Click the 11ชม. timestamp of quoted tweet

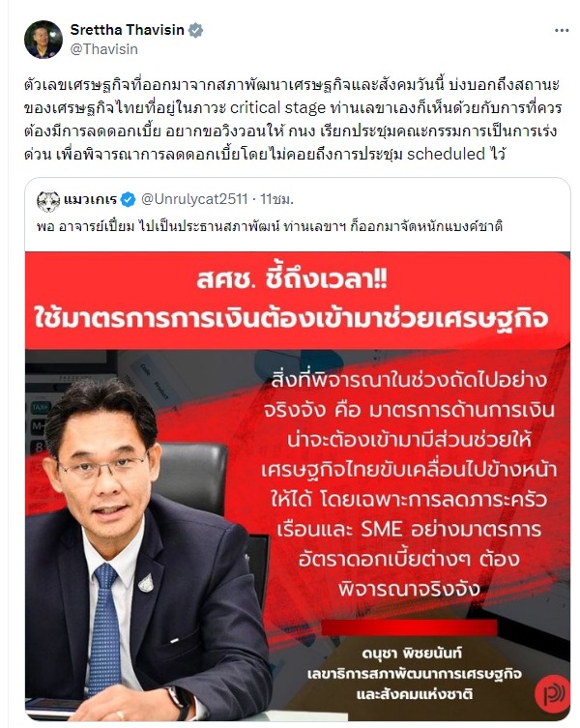[x=276, y=199]
